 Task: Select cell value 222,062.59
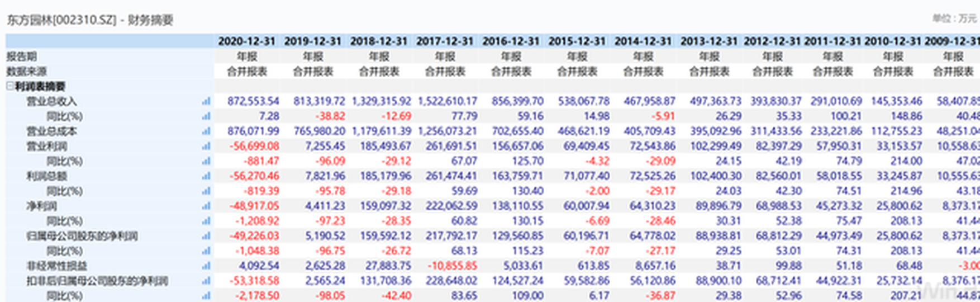point(451,206)
